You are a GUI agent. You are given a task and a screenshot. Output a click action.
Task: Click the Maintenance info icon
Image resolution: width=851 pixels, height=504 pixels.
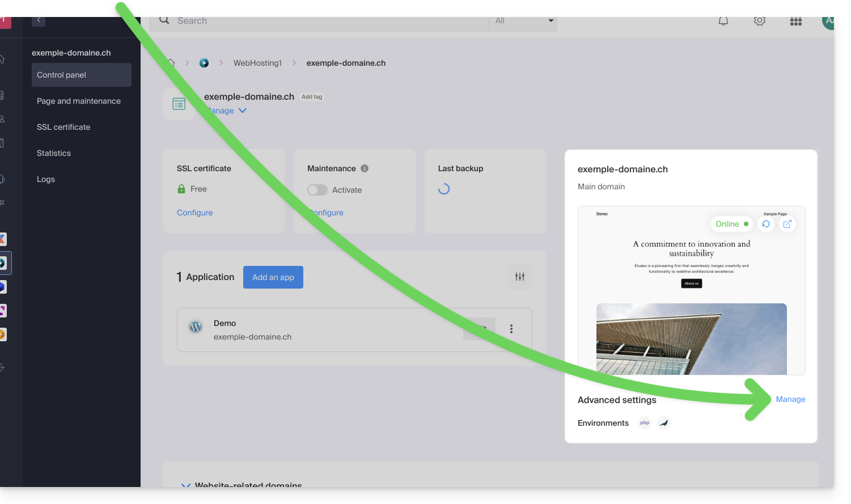click(365, 168)
